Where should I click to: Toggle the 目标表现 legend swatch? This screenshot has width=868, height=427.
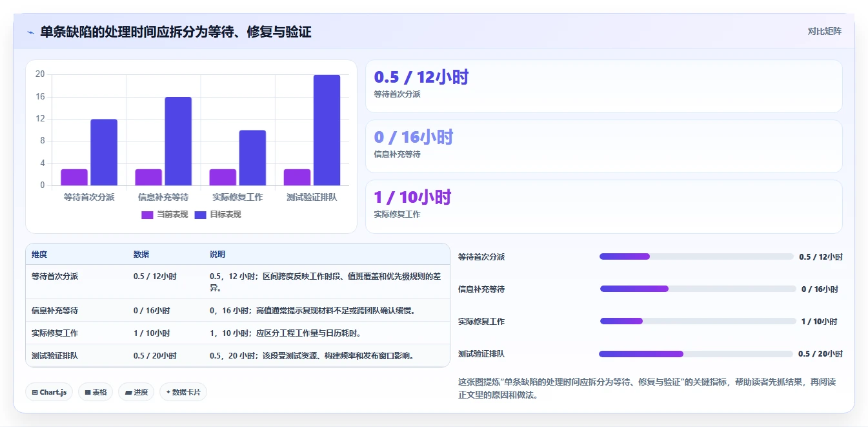point(200,214)
